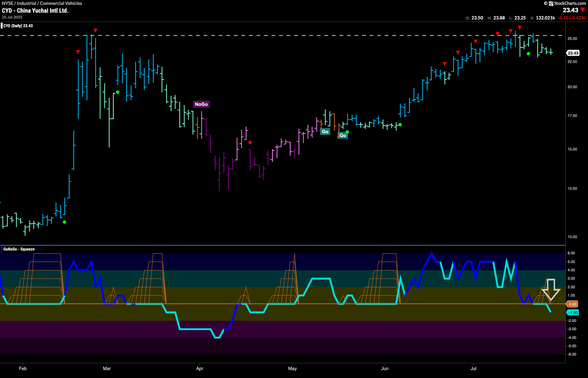588x378 pixels.
Task: Click the Commercial Vehicles breadcrumb text
Action: tap(61, 3)
